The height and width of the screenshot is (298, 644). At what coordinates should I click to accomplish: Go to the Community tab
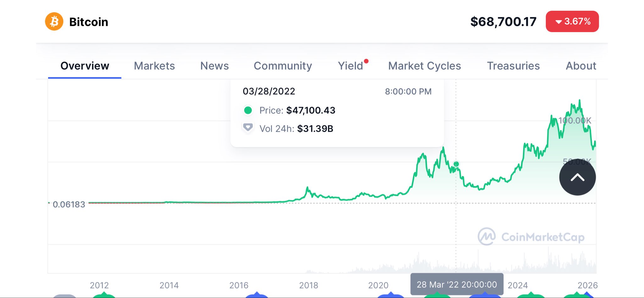tap(283, 66)
